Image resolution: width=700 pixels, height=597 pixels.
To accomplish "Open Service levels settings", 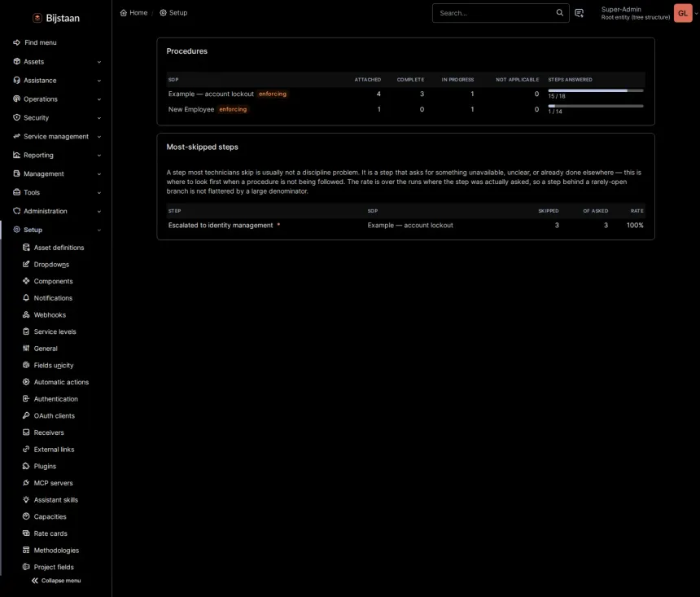I will pos(55,331).
